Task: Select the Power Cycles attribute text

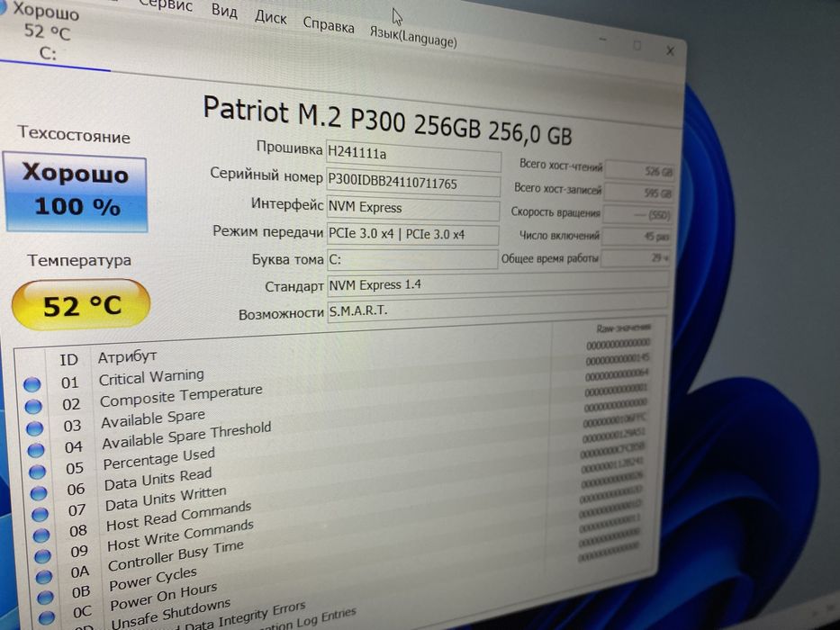Action: point(153,580)
